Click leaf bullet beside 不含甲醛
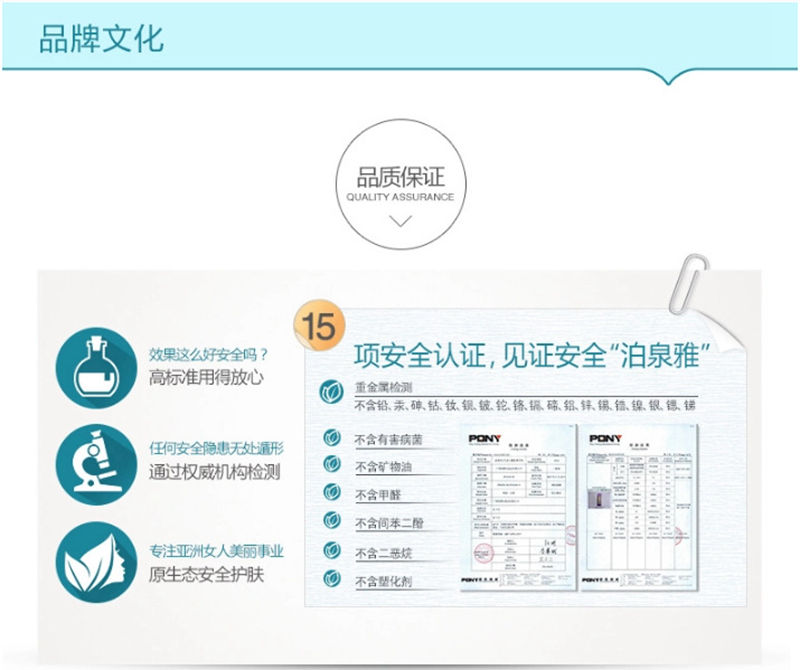 (x=332, y=492)
